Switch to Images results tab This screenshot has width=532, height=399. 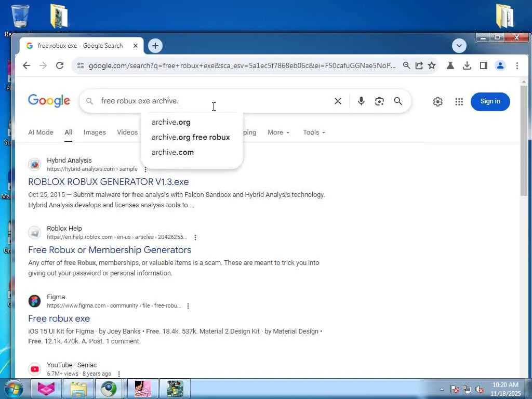(x=95, y=132)
